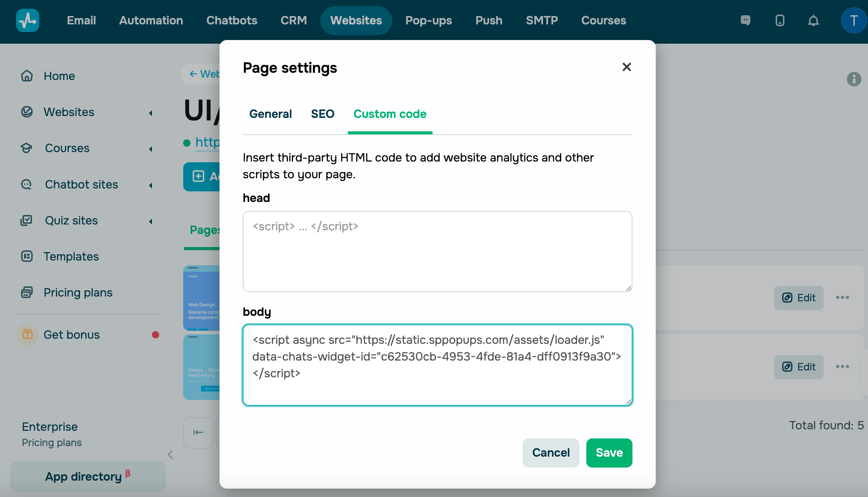The height and width of the screenshot is (497, 868).
Task: Open the Automation menu in top navigation
Action: 151,20
